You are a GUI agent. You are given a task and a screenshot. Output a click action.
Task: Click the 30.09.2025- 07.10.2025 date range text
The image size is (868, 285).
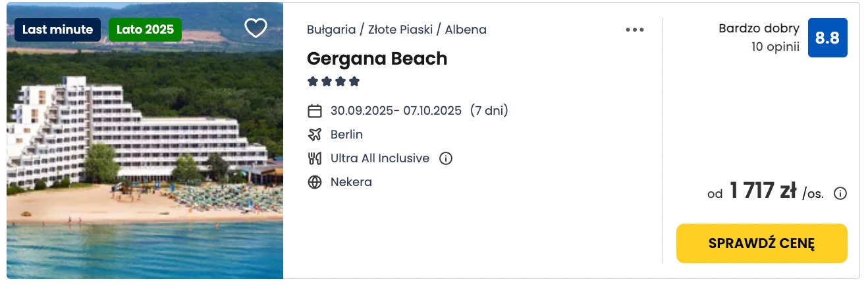[396, 111]
